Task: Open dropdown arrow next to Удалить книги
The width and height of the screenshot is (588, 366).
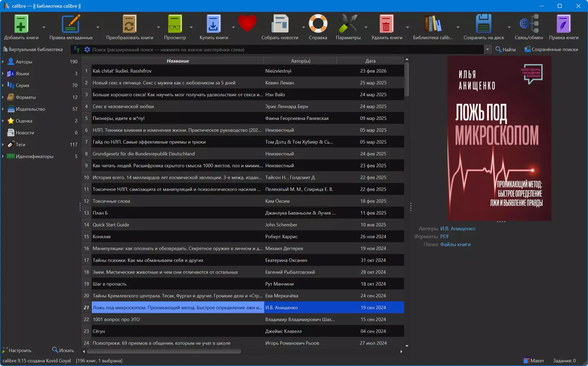Action: pos(407,27)
